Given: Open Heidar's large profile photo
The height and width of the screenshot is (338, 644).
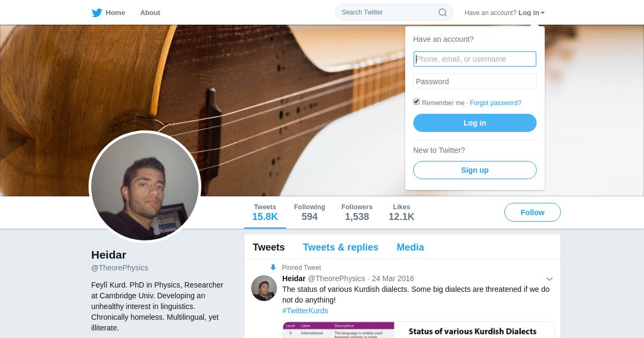Looking at the screenshot, I should tap(145, 187).
